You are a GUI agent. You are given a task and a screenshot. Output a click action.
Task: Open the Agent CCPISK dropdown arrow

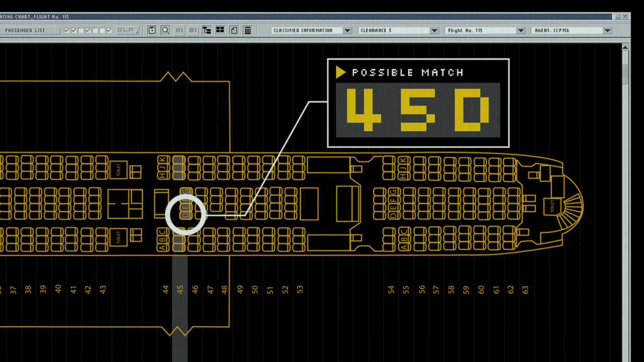tap(607, 31)
